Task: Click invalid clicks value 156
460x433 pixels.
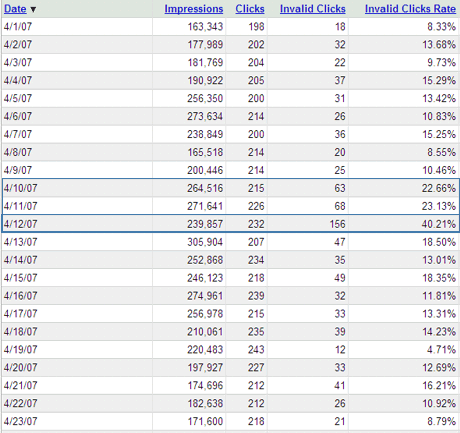Action: pyautogui.click(x=337, y=224)
